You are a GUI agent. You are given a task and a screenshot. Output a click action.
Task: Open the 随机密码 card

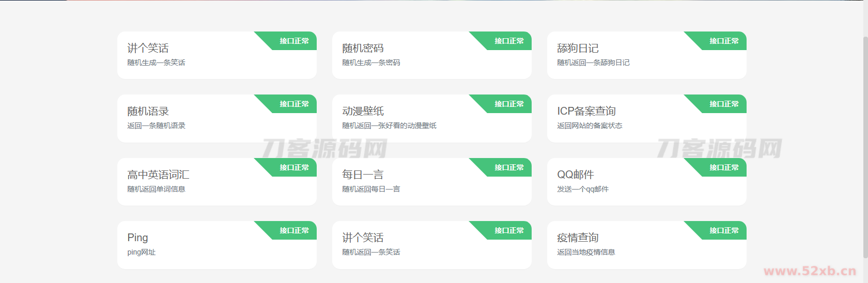(x=363, y=49)
